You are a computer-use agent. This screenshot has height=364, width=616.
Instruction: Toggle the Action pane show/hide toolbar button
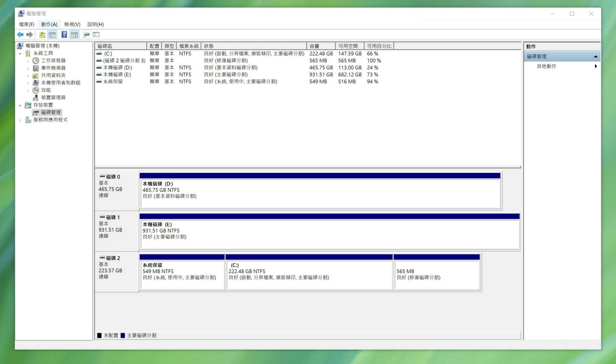pos(74,34)
